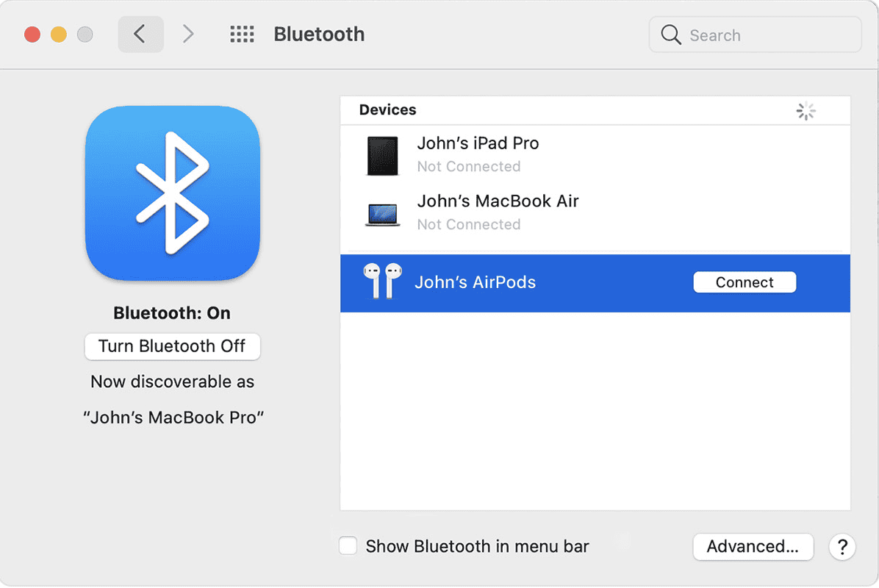This screenshot has height=588, width=879.
Task: Click the large blue Bluetooth icon
Action: pos(173,193)
